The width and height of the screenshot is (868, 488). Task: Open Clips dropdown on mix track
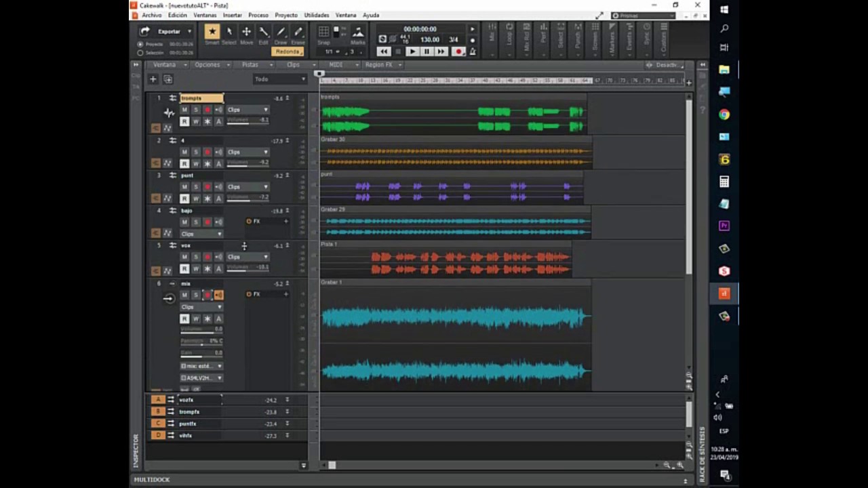click(x=201, y=307)
